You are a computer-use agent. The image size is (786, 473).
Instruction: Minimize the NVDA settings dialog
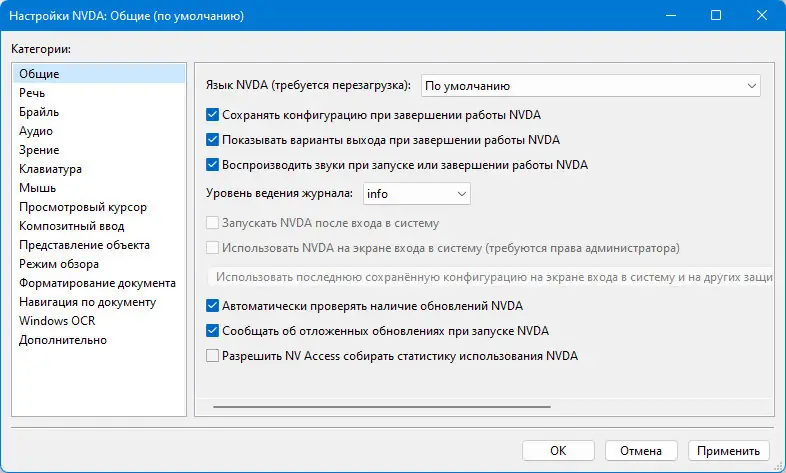click(x=670, y=16)
